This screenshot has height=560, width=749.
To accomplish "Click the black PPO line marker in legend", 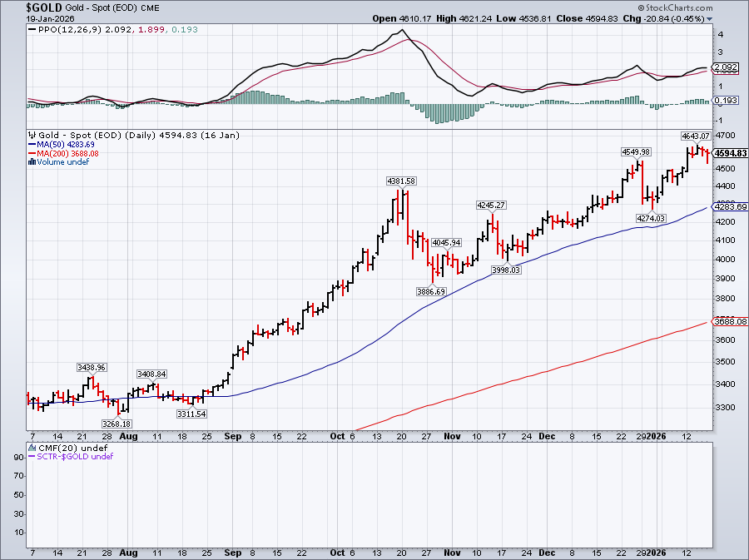I will pos(32,29).
